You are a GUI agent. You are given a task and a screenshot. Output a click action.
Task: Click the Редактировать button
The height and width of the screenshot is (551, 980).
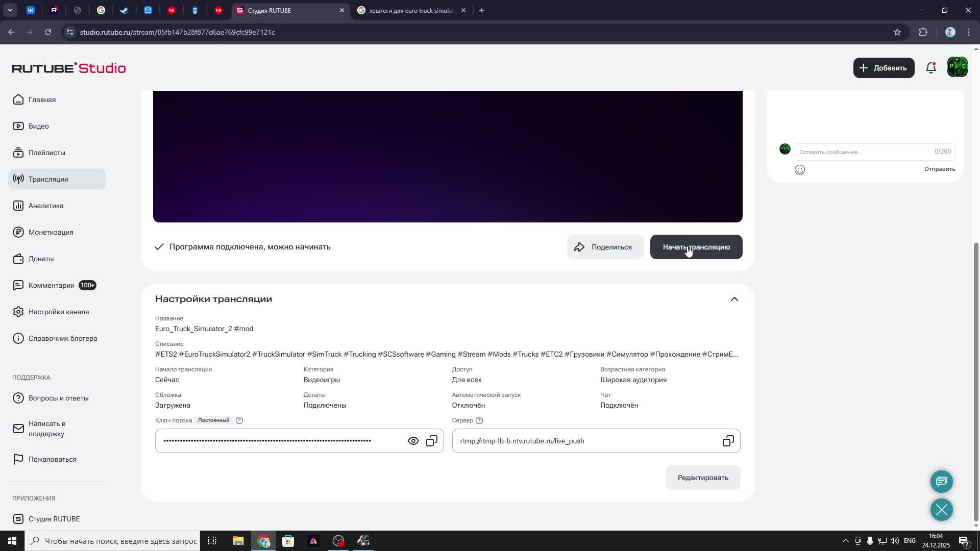coord(702,478)
